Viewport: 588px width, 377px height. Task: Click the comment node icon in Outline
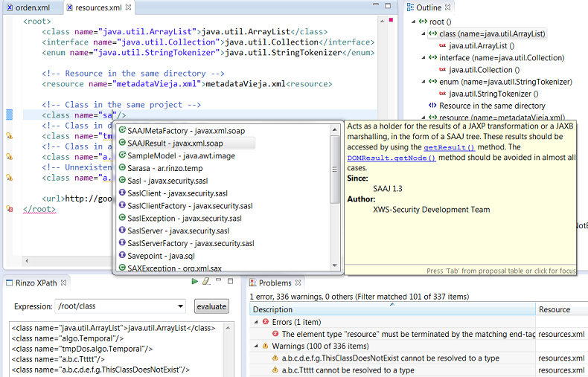[x=432, y=106]
